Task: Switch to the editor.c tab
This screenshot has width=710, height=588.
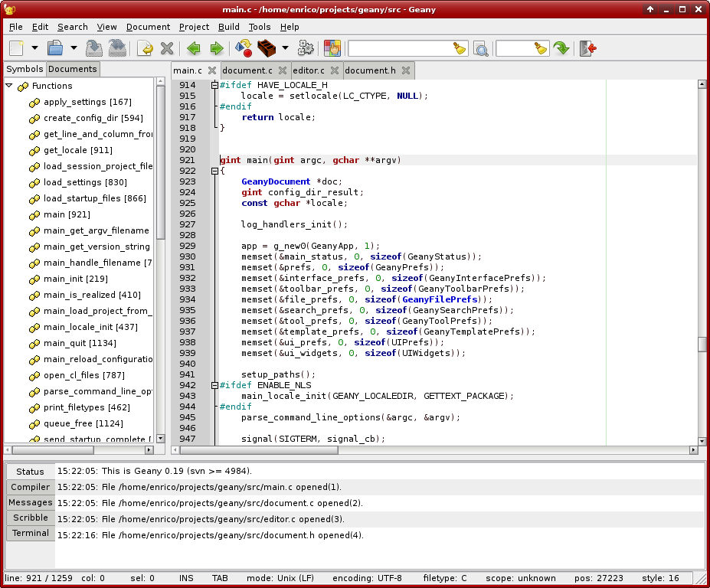Action: tap(309, 70)
